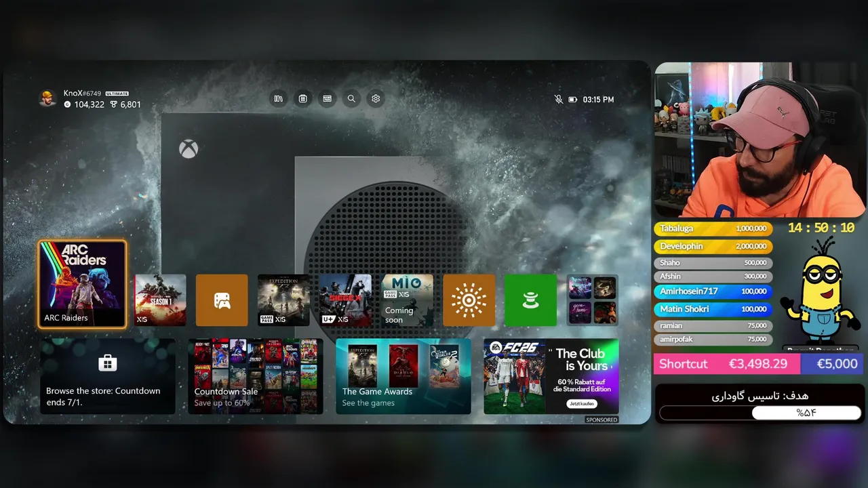Click the Jetzt kaufen button
Viewport: 868px width, 488px height.
581,404
